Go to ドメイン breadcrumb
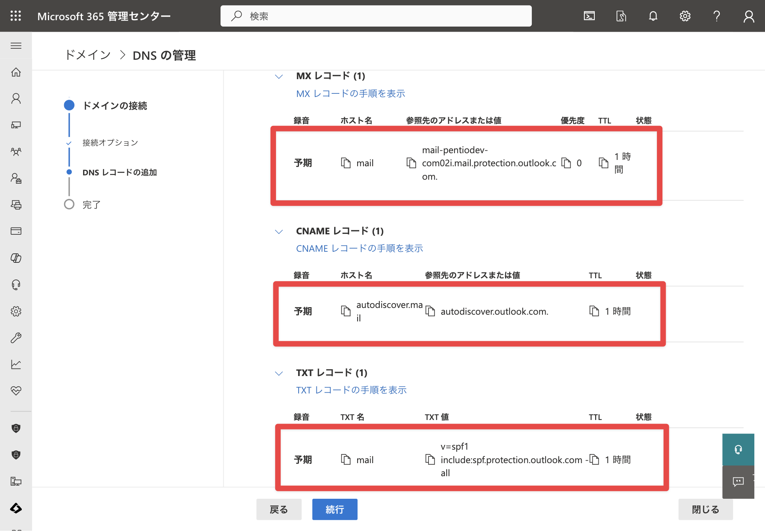Image resolution: width=765 pixels, height=532 pixels. 88,55
